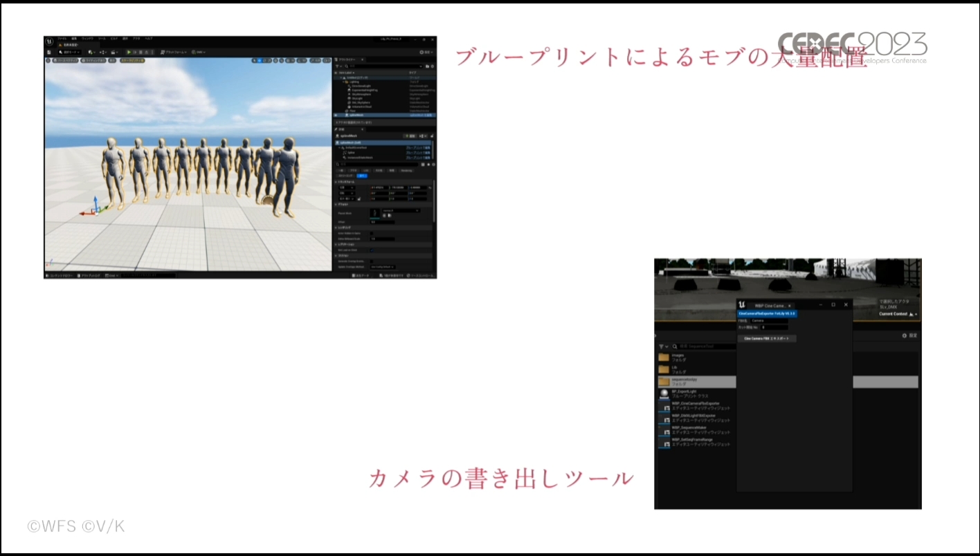Select the cursor selection tool in viewport
The image size is (980, 556).
(255, 60)
